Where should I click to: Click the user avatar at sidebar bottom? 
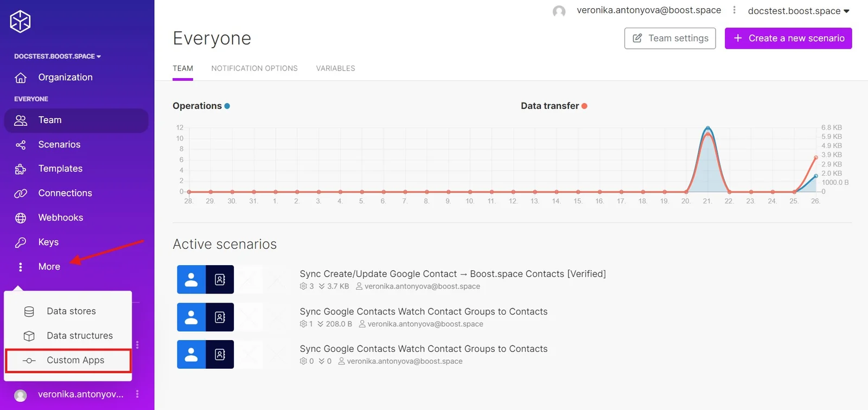click(21, 395)
